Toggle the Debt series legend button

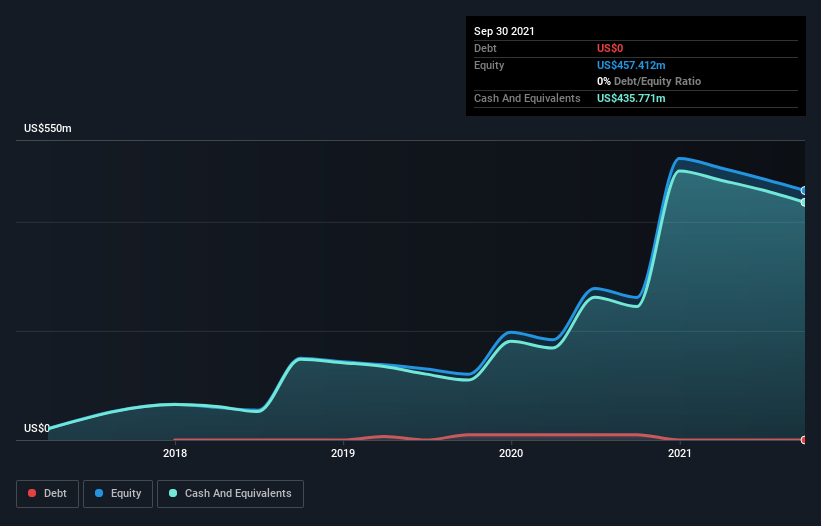point(47,494)
